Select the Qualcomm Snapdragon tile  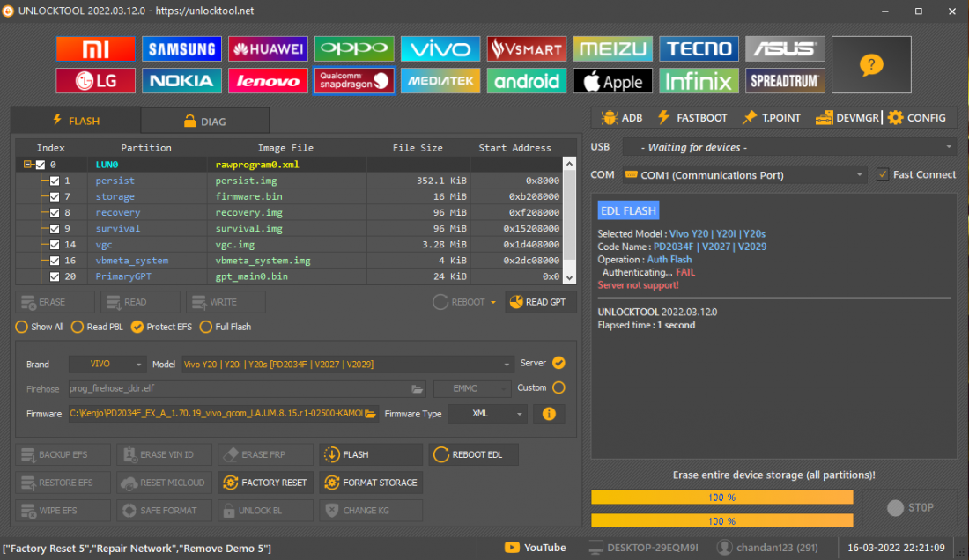point(354,81)
